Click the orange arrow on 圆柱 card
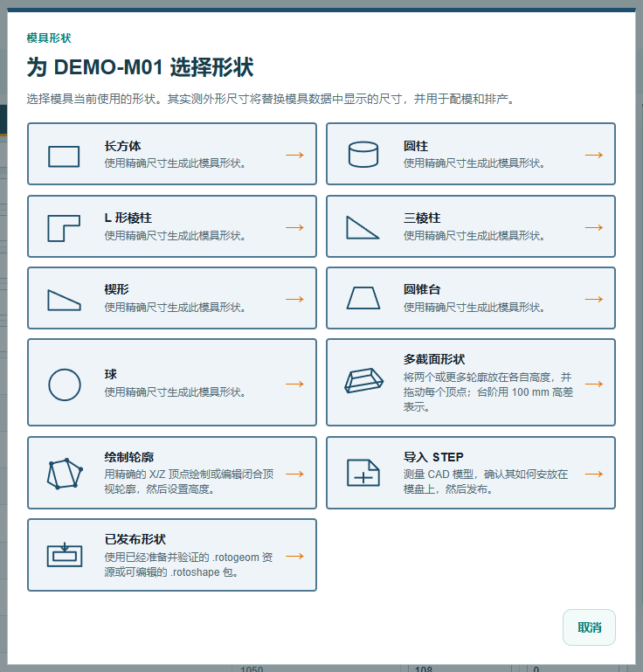 (x=594, y=155)
